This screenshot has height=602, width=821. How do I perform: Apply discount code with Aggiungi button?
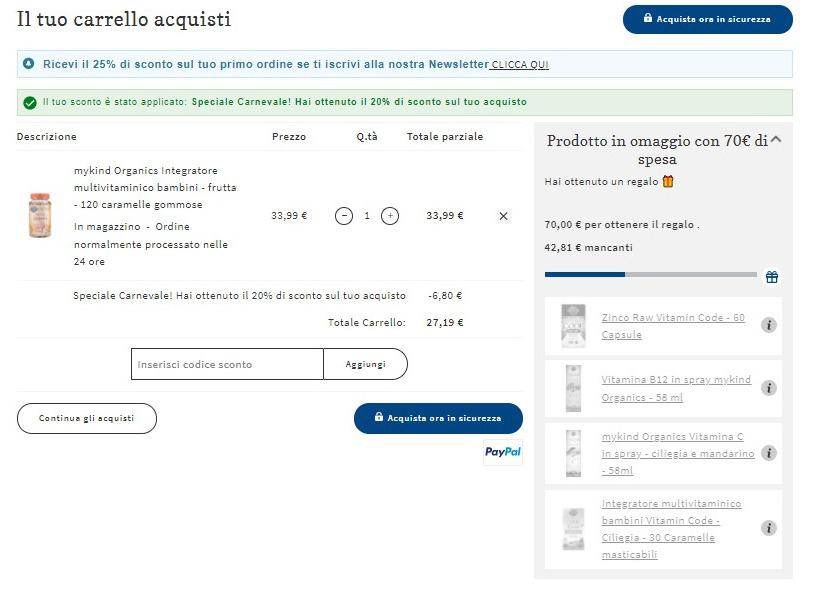click(365, 364)
